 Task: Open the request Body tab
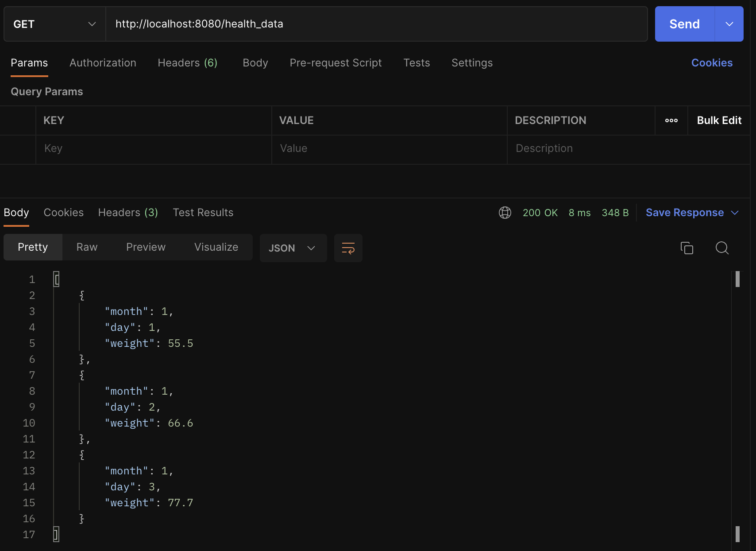(255, 63)
